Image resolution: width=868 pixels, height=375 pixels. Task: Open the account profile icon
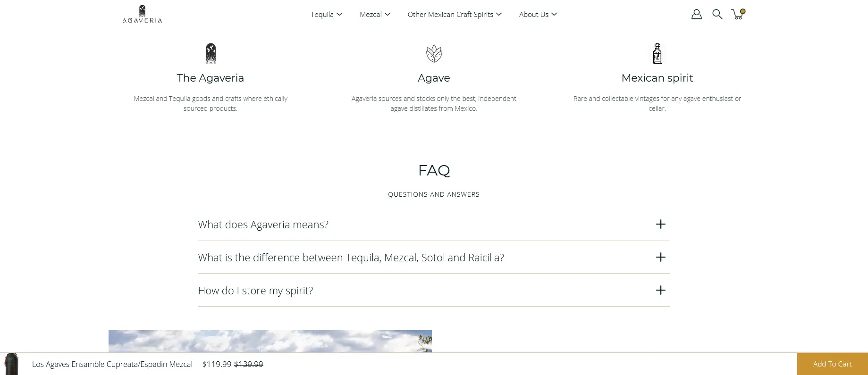(696, 14)
